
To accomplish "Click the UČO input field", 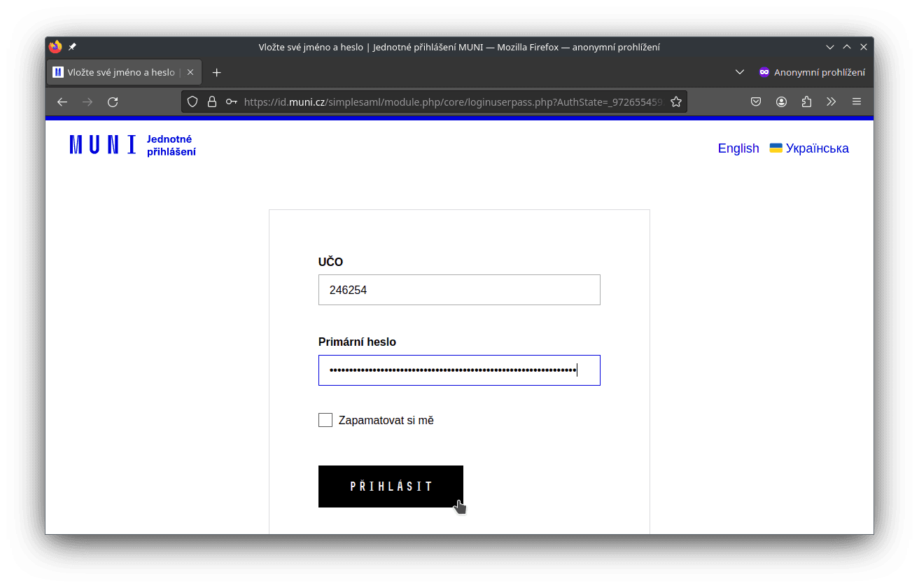I will [459, 290].
